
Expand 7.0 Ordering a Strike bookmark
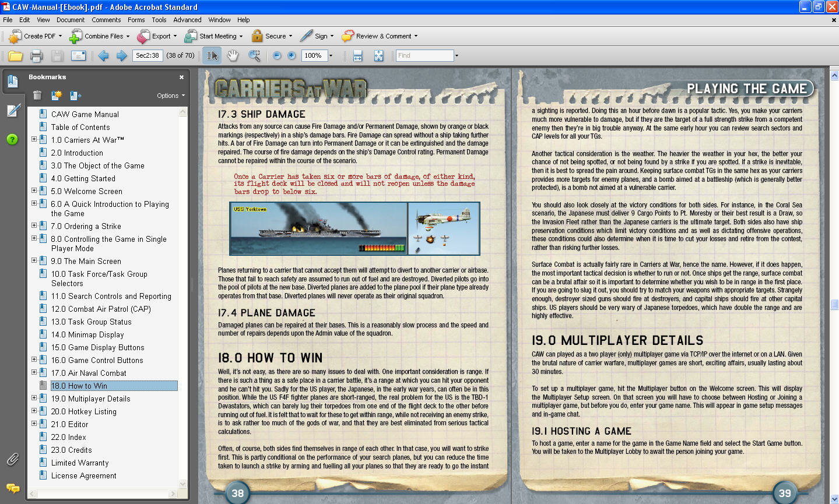(x=34, y=225)
